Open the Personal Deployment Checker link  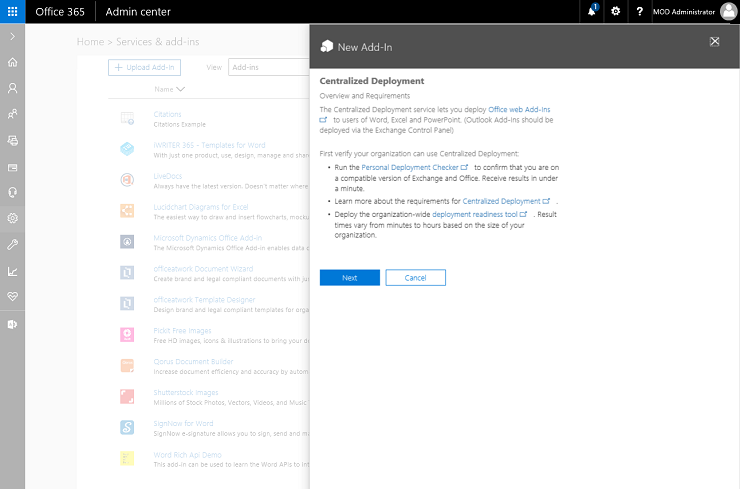tap(409, 166)
